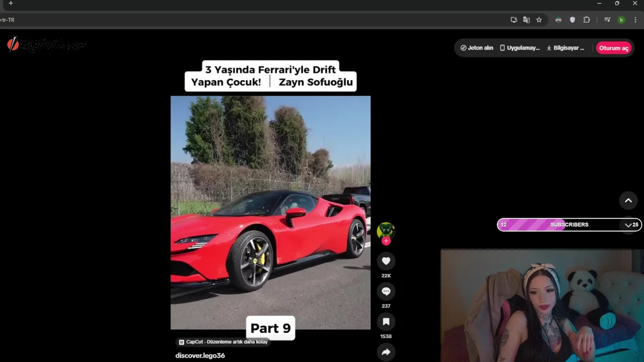The width and height of the screenshot is (644, 362).
Task: Open the video creator's profile avatar
Action: tap(386, 231)
